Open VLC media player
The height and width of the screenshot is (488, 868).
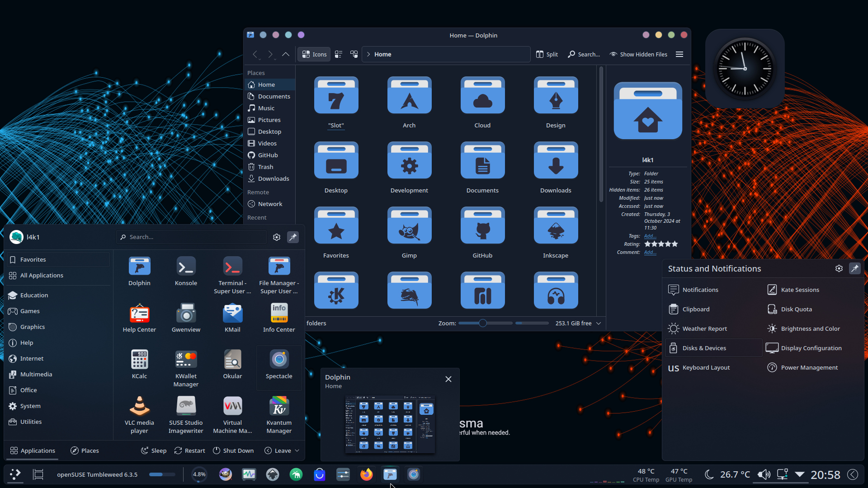[139, 415]
